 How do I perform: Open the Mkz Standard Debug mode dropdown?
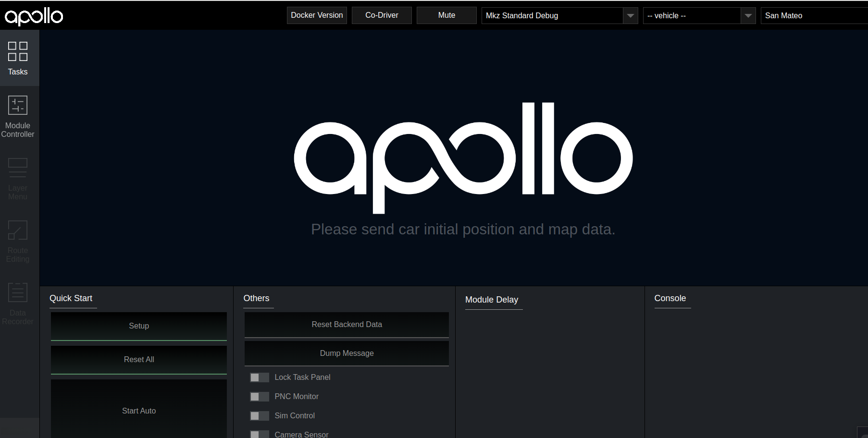[560, 15]
